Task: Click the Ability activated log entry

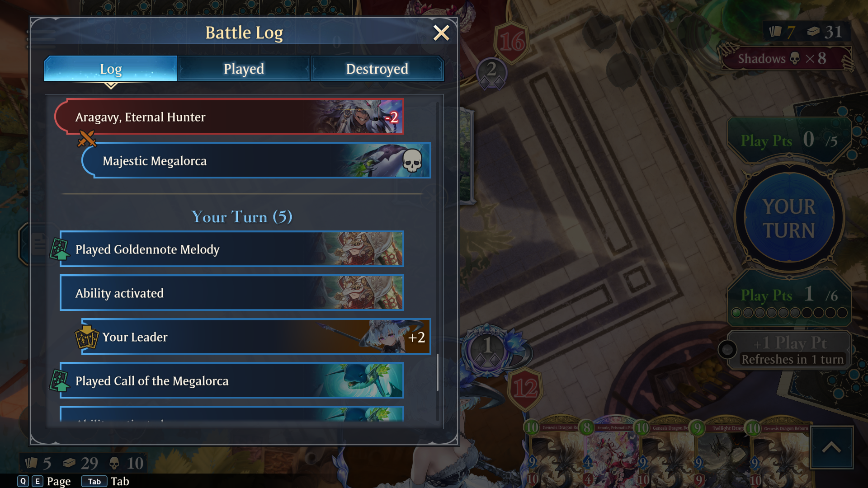Action: pyautogui.click(x=232, y=293)
